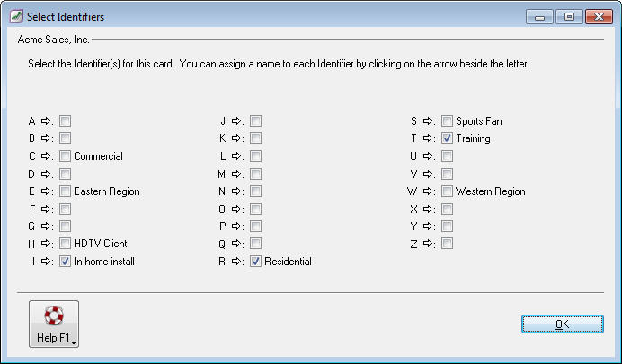Click the arrow icon beside letter M

click(236, 173)
